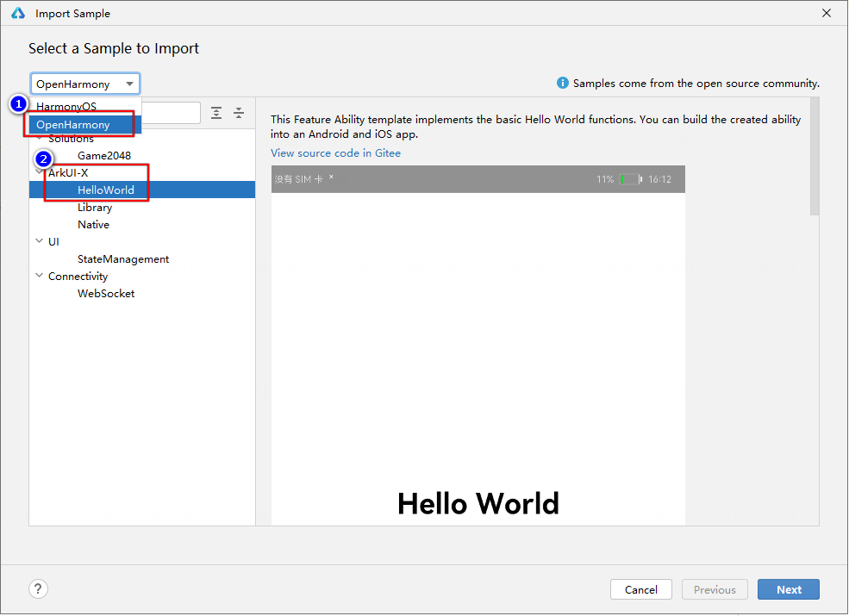Select the Native sample
Viewport: 849px width, 616px height.
93,224
